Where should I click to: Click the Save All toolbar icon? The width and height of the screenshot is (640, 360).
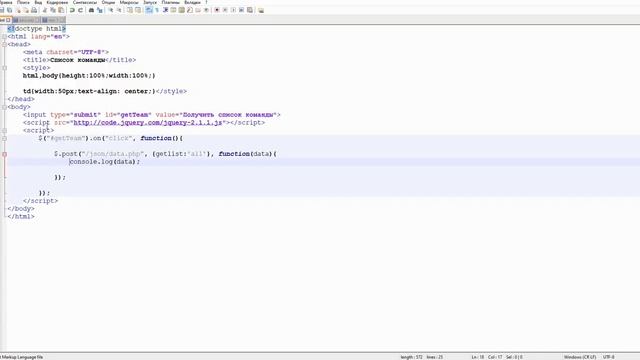[10, 10]
